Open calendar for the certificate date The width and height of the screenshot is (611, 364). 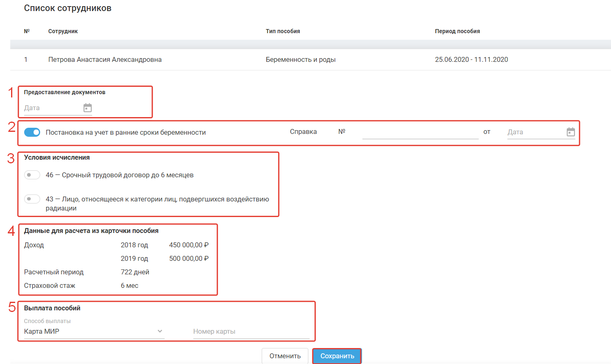571,132
